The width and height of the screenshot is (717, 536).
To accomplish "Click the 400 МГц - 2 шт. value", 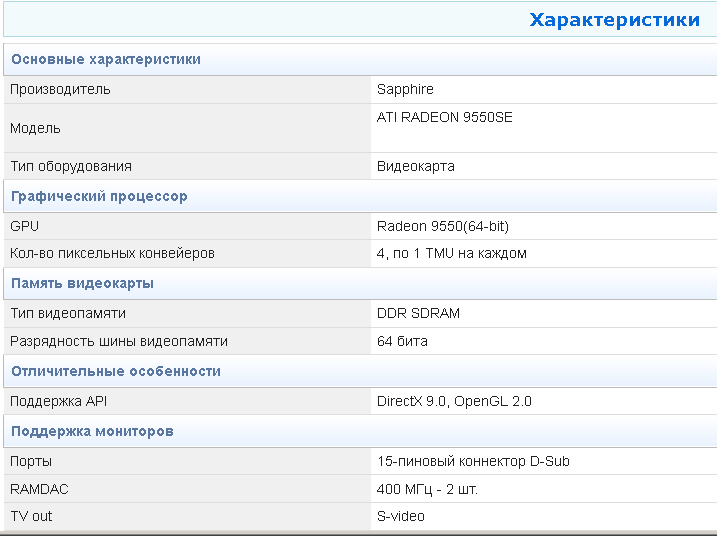I will coord(434,489).
